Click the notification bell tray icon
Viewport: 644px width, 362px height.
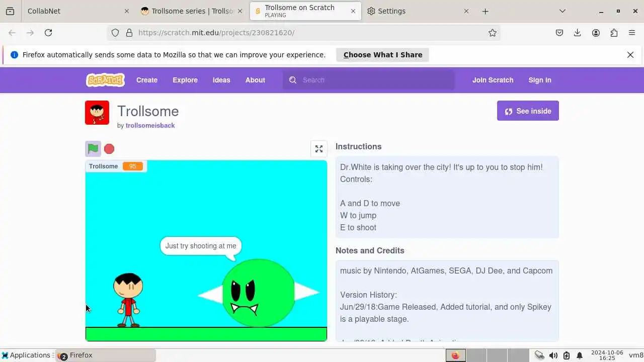[x=580, y=355]
